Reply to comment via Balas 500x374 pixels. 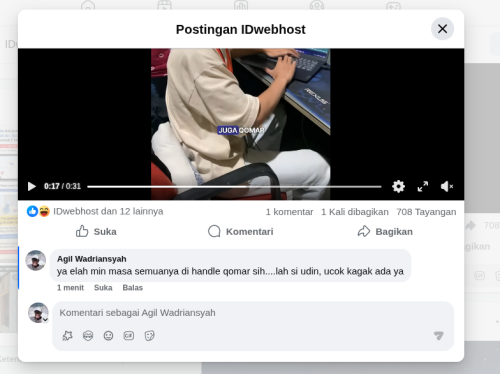coord(133,288)
